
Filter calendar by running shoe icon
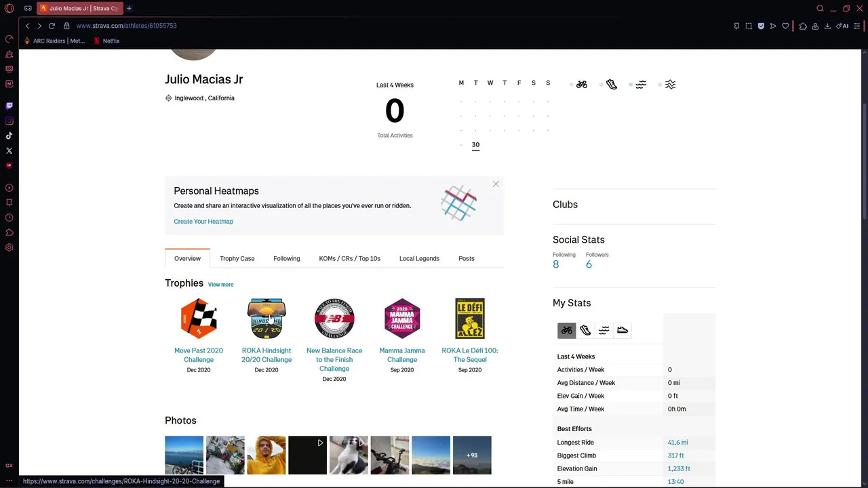tap(612, 84)
